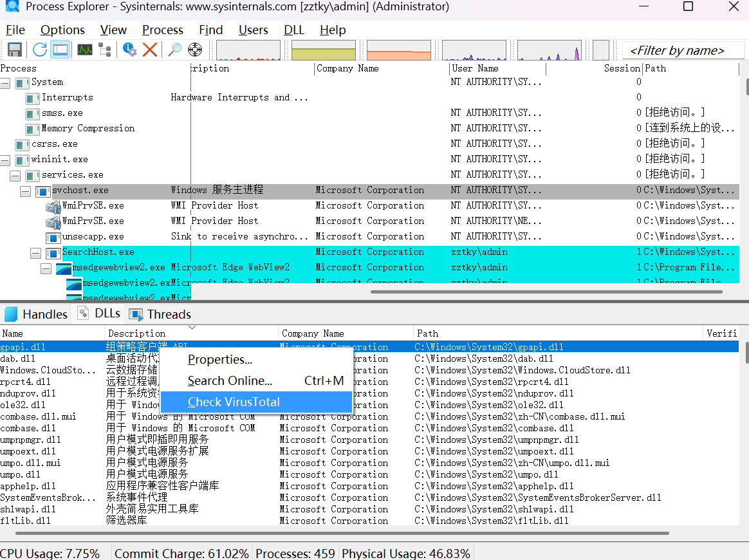The height and width of the screenshot is (560, 749).
Task: Collapse the msedgewebview2.exe tree node
Action: click(46, 268)
